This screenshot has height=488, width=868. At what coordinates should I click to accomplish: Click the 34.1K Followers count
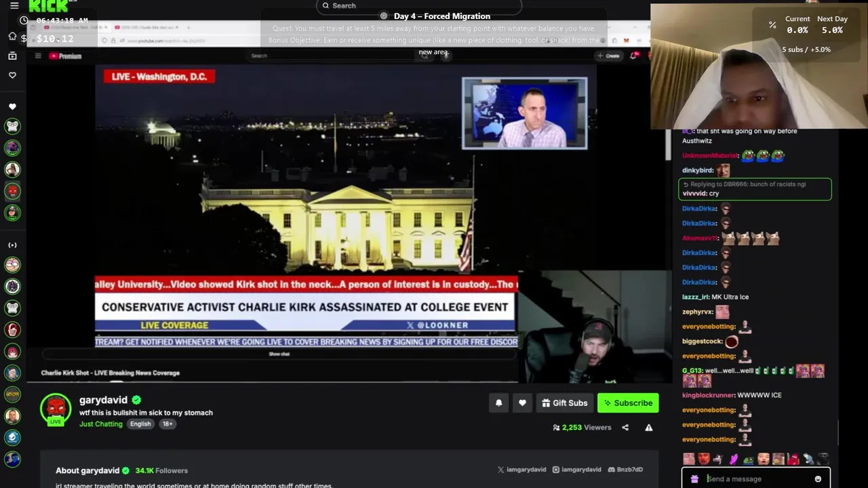tap(161, 470)
